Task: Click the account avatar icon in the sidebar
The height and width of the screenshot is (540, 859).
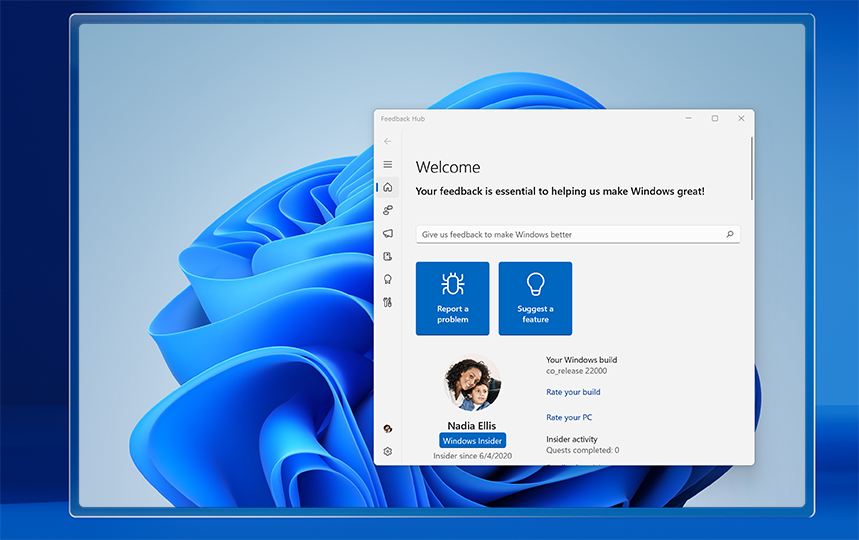Action: pyautogui.click(x=388, y=428)
